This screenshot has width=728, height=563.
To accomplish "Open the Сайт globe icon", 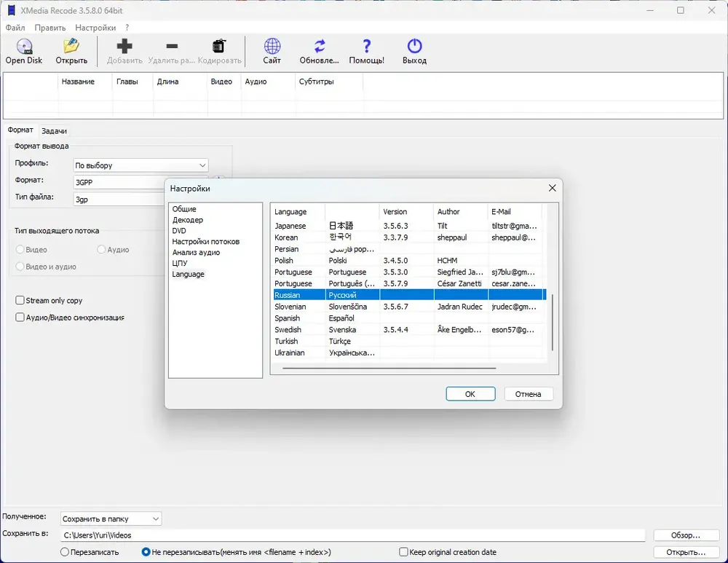I will [x=272, y=46].
